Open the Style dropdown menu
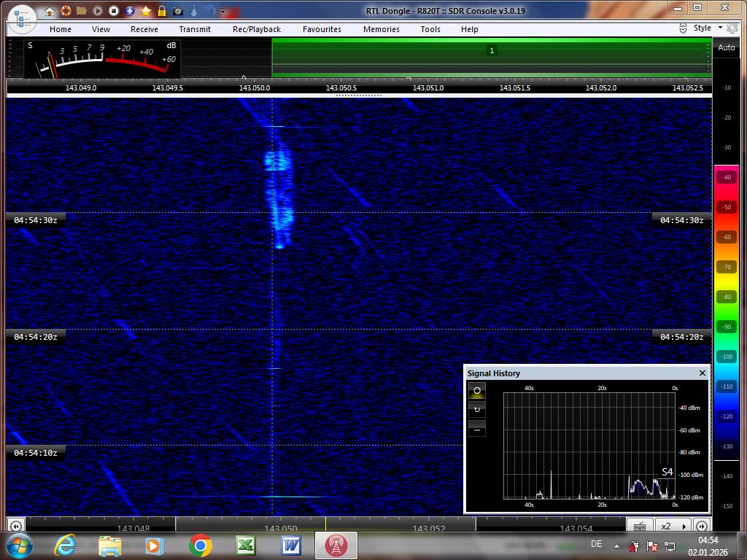This screenshot has height=560, width=747. click(708, 28)
